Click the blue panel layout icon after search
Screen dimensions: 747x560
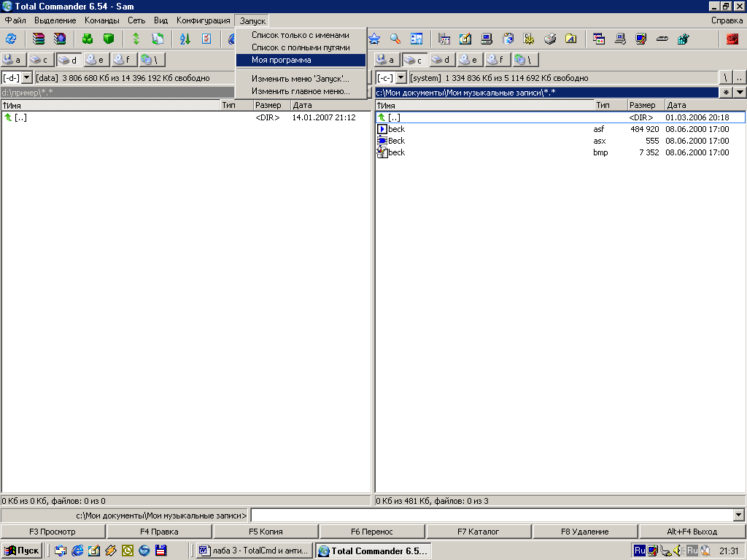[417, 39]
